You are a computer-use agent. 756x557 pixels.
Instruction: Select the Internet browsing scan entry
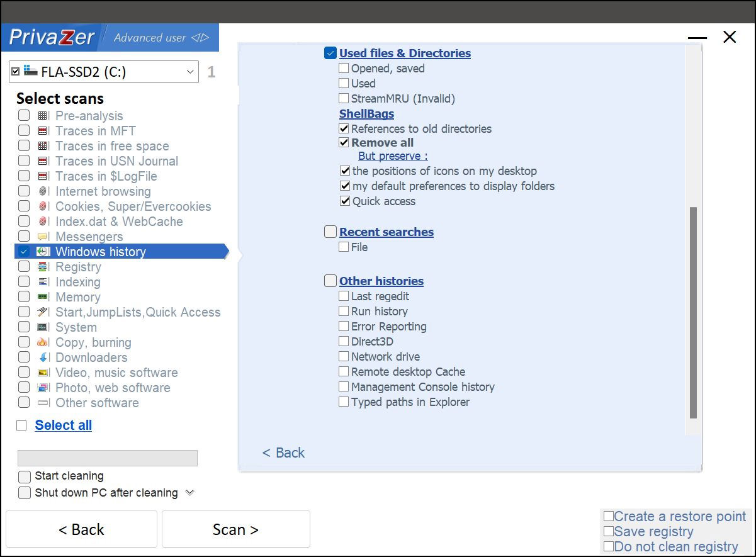(103, 191)
